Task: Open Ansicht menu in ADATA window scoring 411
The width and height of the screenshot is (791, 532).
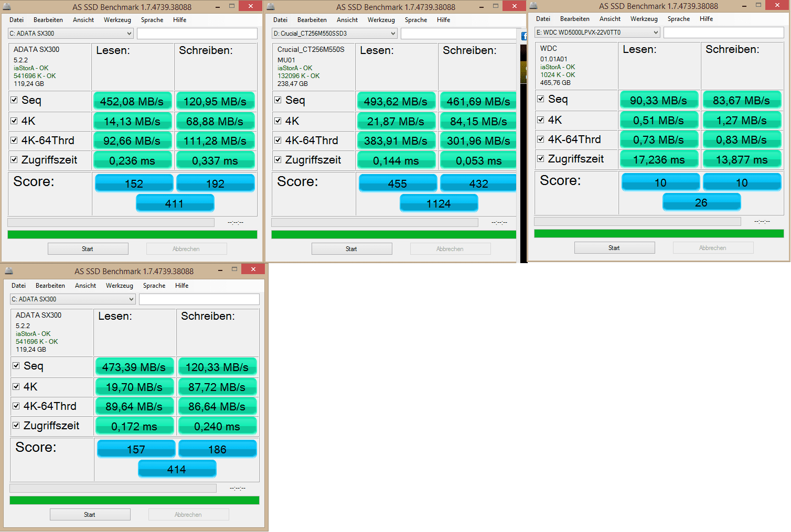Action: point(83,20)
